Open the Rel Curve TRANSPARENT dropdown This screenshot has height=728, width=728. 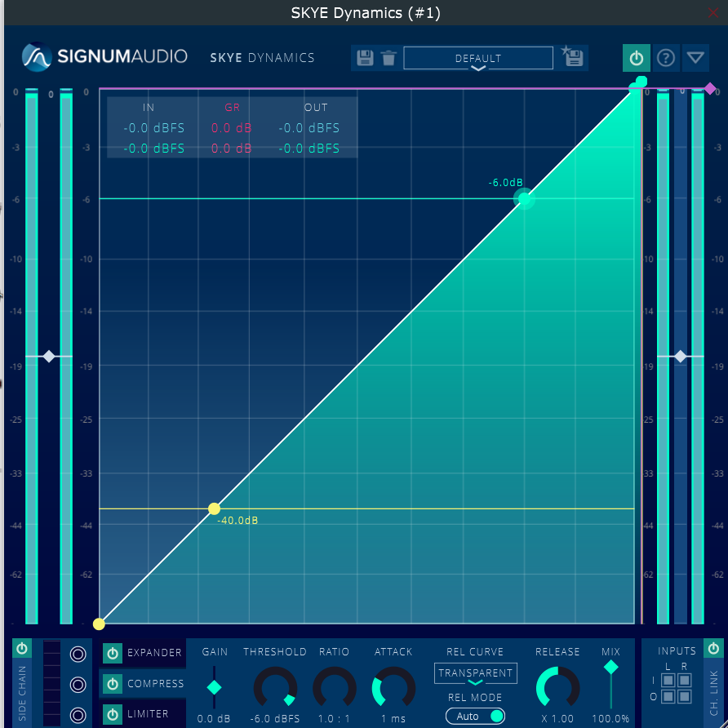(476, 673)
